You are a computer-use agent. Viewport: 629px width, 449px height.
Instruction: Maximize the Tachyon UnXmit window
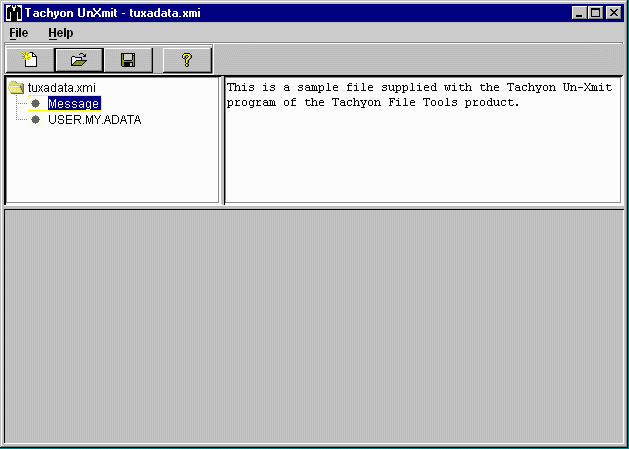point(596,13)
